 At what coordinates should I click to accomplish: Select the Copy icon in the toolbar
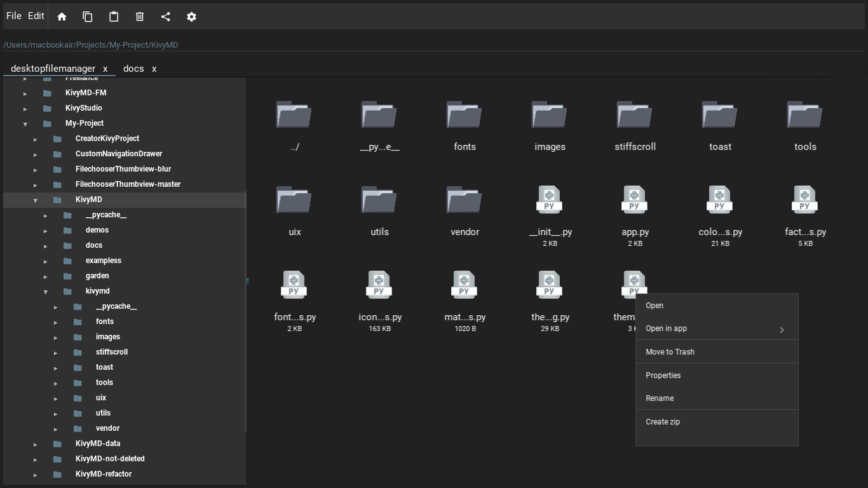[88, 17]
